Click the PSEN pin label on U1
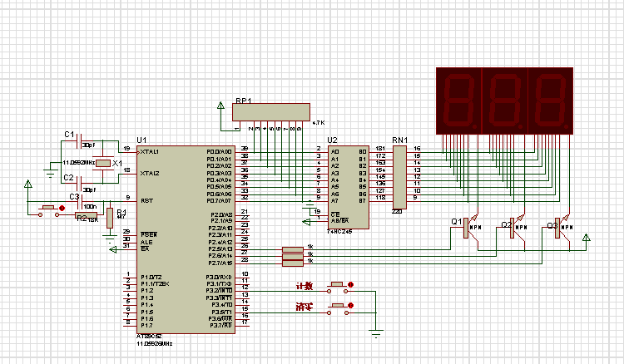Screen dimensions: 624x364 149,235
